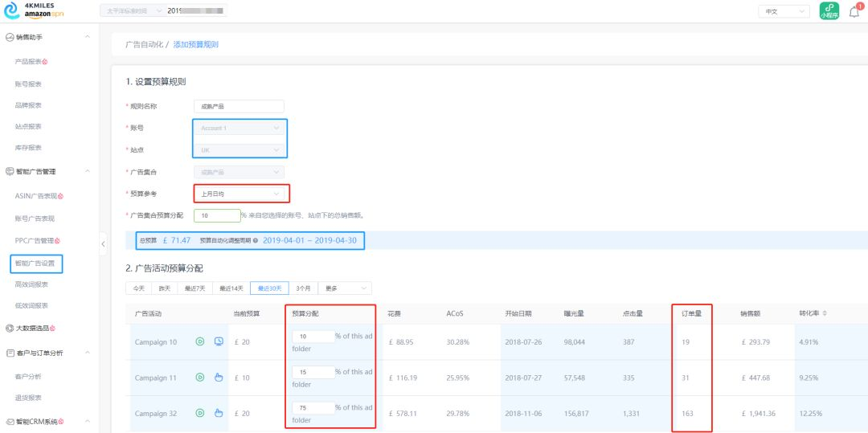Click the 规则名称 input field
The width and height of the screenshot is (868, 433).
(239, 106)
